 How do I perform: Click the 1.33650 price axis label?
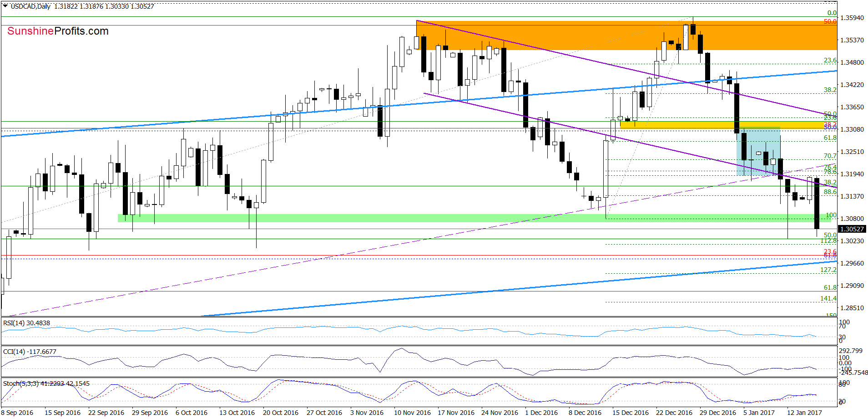click(x=852, y=107)
